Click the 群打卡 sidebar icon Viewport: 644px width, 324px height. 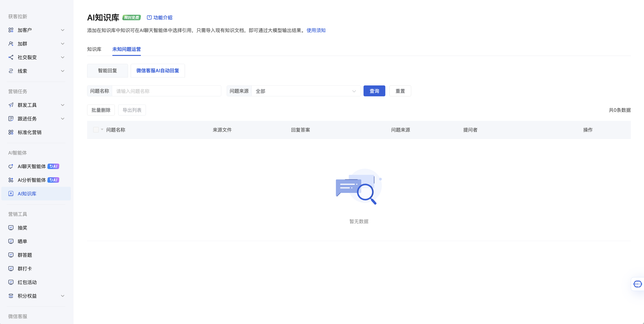[11, 269]
